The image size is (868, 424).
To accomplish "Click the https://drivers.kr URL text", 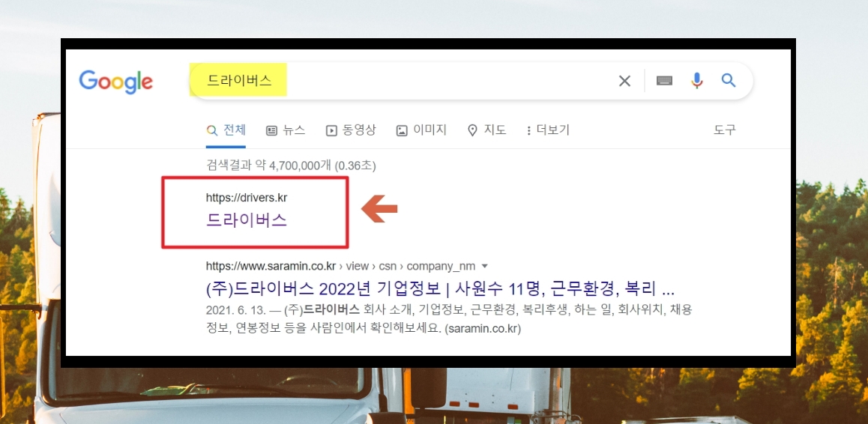I will pos(247,197).
